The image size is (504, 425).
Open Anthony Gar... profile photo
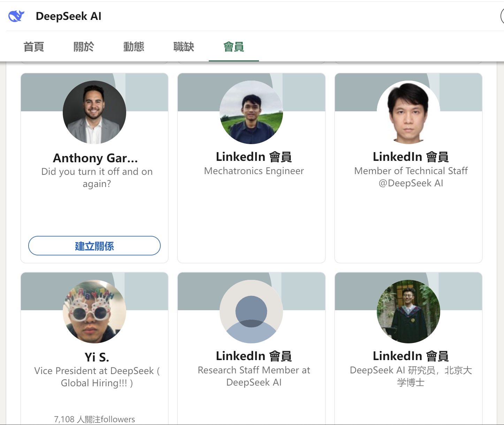pos(94,112)
